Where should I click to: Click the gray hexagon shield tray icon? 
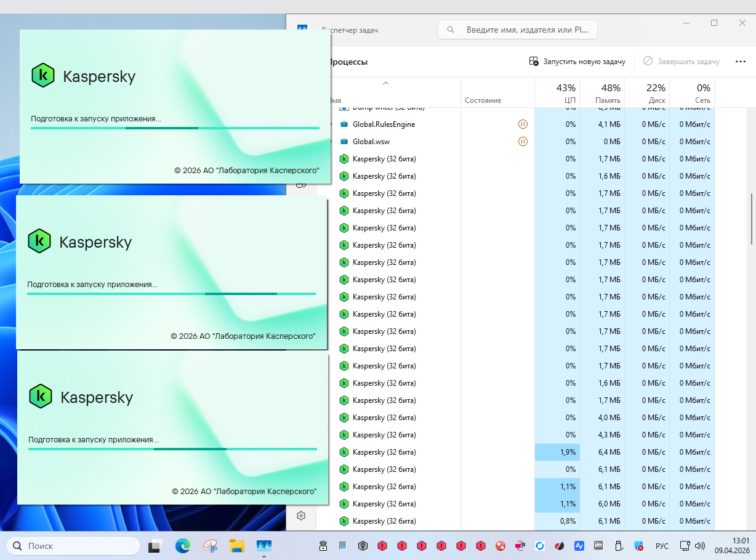[x=363, y=546]
